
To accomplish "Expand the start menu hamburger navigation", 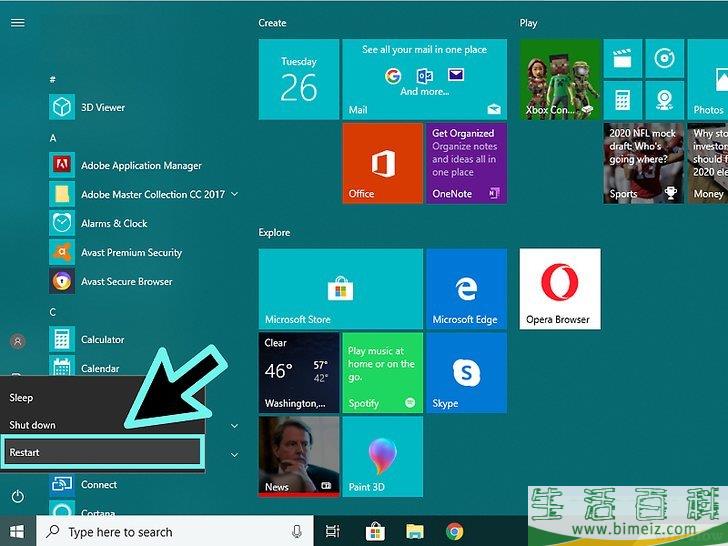I will [17, 23].
